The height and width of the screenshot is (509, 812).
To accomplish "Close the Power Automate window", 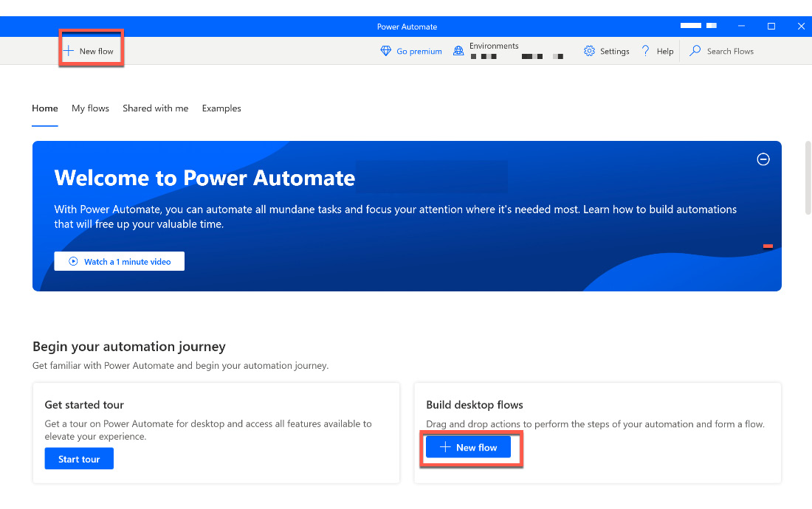I will coord(801,27).
